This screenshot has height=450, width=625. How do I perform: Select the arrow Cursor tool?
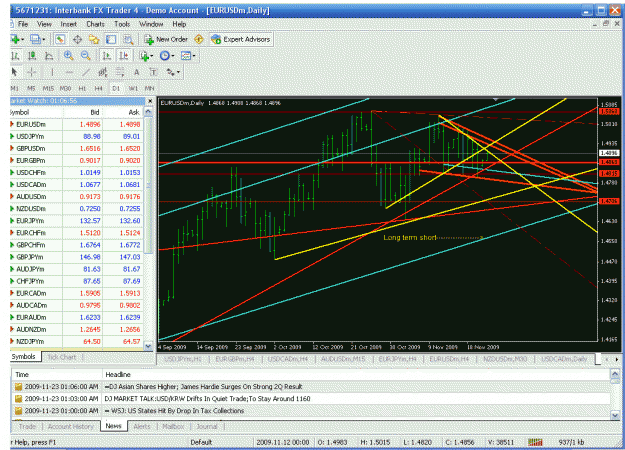tap(15, 72)
